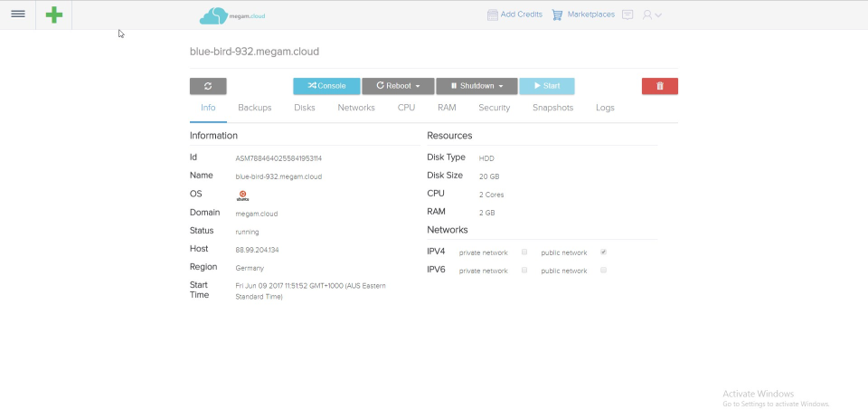Image resolution: width=868 pixels, height=419 pixels.
Task: Switch to the Networks tab
Action: point(356,108)
